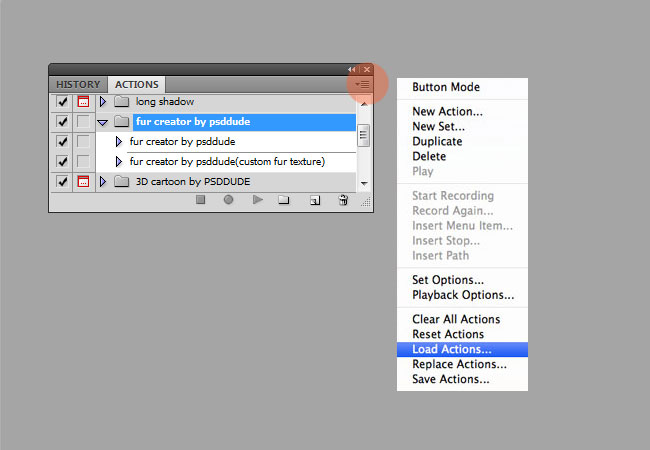Switch to the ACTIONS tab
Screen dimensions: 650x450
point(137,85)
